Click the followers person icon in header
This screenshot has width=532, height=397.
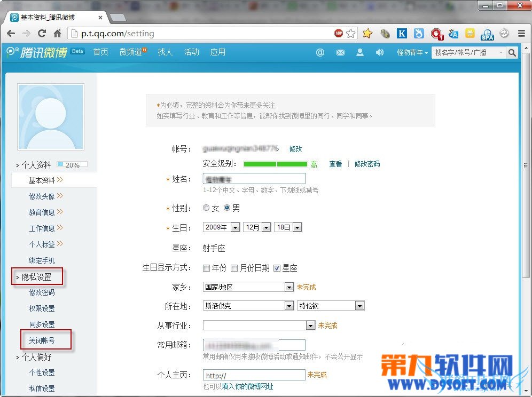pos(360,52)
